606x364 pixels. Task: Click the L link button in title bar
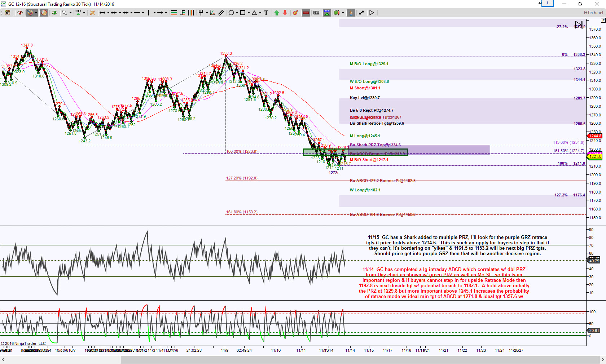(x=548, y=3)
